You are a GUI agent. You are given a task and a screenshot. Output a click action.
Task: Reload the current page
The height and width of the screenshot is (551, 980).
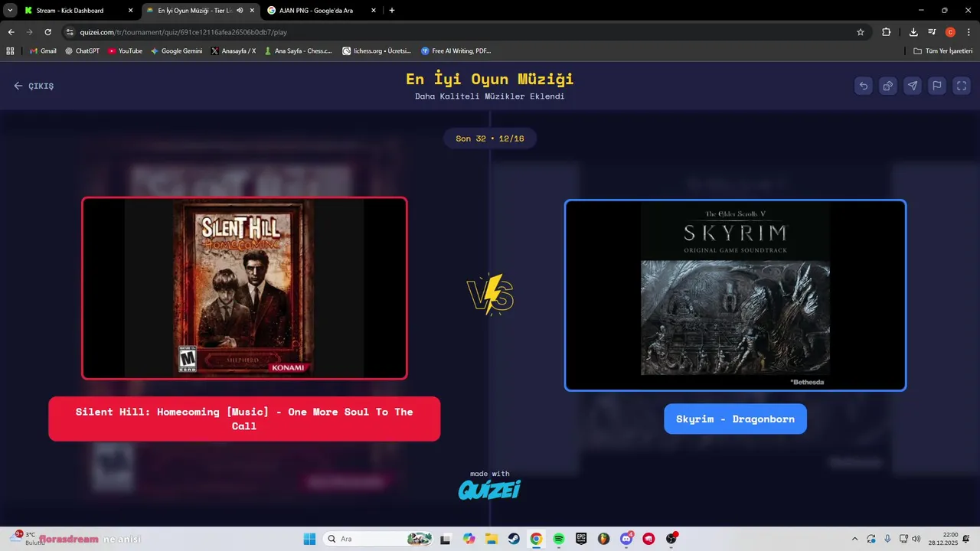(47, 32)
